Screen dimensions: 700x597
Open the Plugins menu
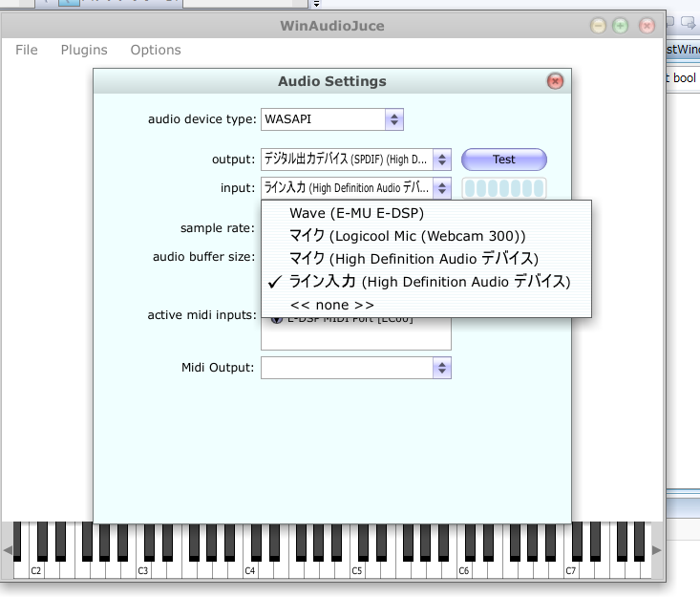[x=84, y=50]
